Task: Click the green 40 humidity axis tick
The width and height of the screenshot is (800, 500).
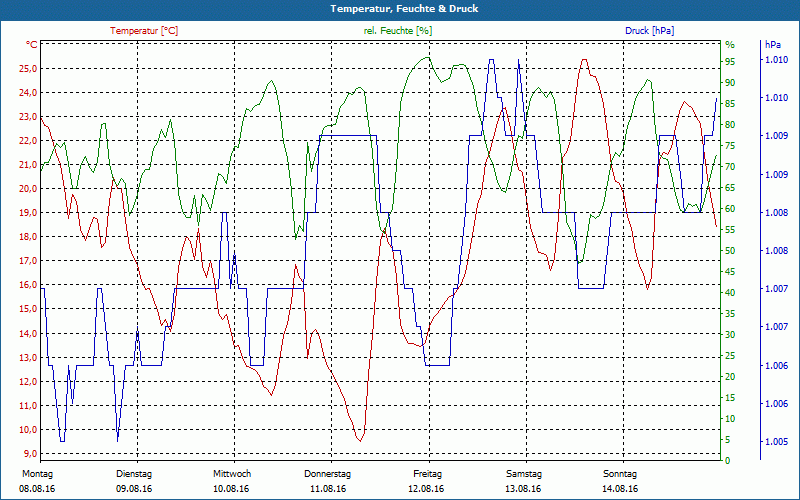Action: [x=730, y=293]
